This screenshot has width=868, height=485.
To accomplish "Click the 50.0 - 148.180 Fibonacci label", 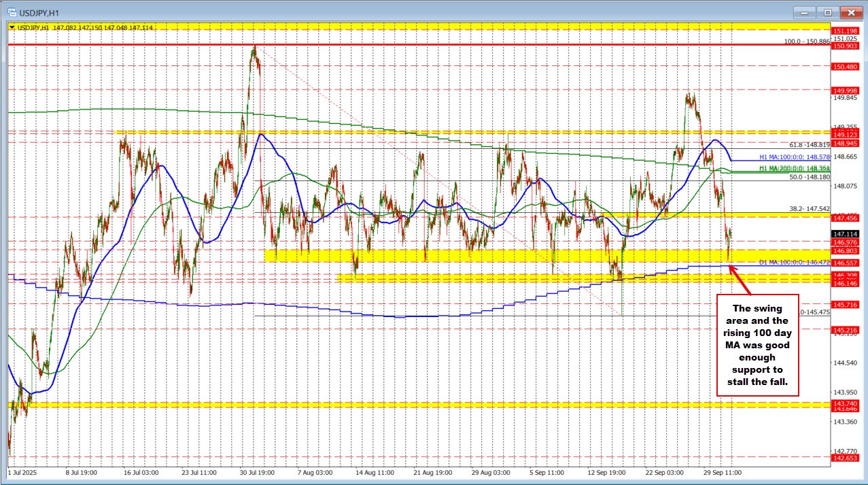I will (x=810, y=177).
